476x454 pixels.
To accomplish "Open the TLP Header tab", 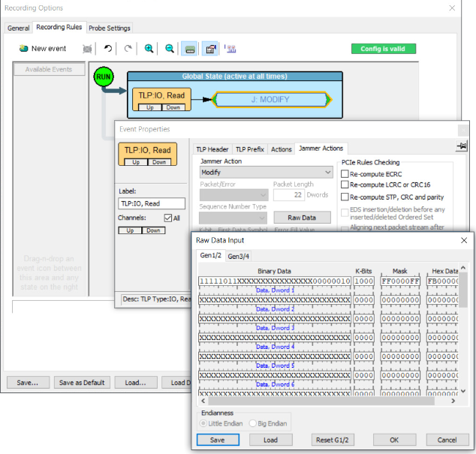I will click(212, 149).
